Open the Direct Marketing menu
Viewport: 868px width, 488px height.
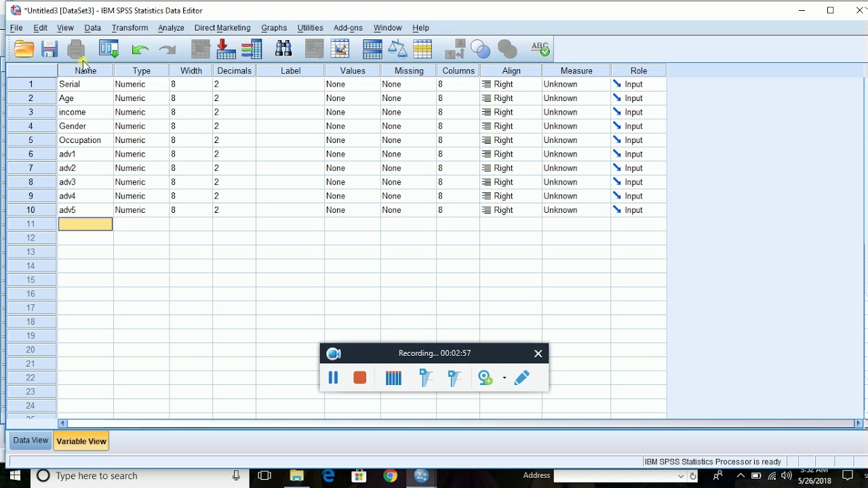[222, 28]
